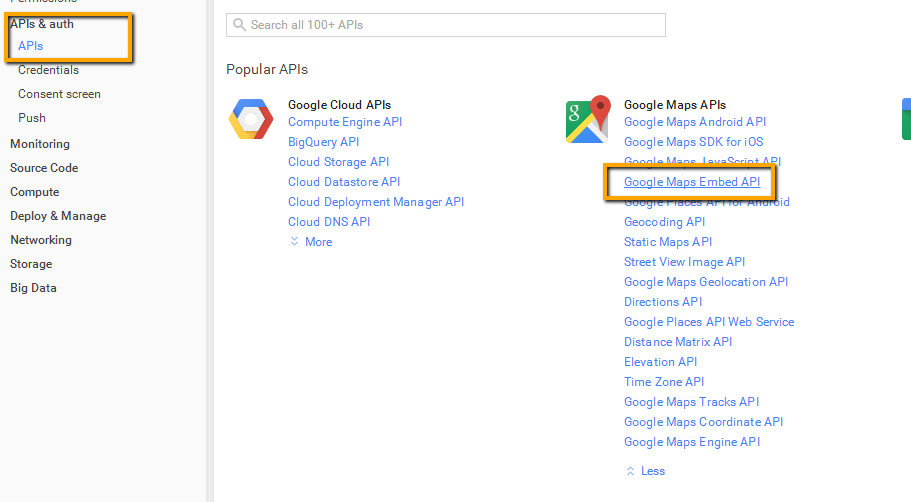Open Street View Image API link
This screenshot has width=911, height=502.
coord(684,262)
